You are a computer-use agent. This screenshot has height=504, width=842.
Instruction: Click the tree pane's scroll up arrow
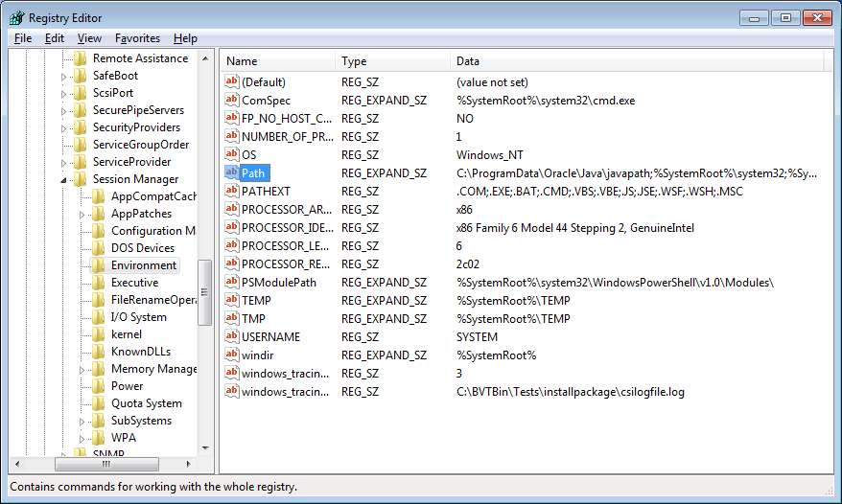click(205, 57)
